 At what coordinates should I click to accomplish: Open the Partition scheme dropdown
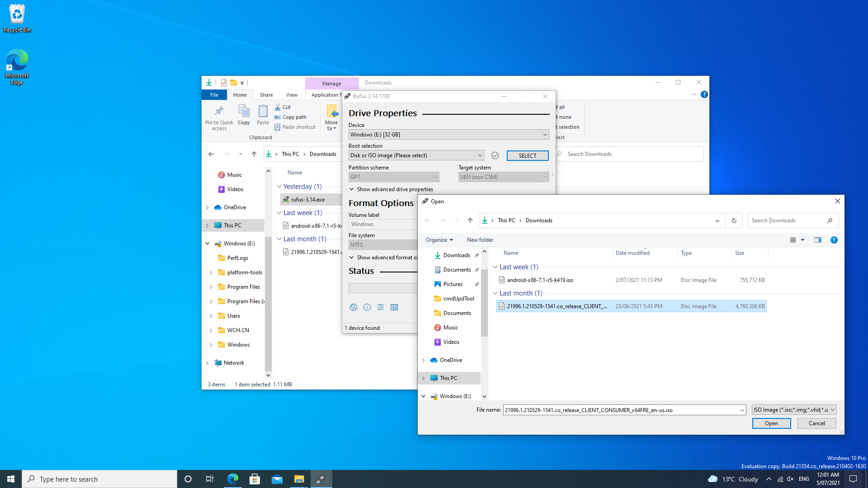click(394, 177)
